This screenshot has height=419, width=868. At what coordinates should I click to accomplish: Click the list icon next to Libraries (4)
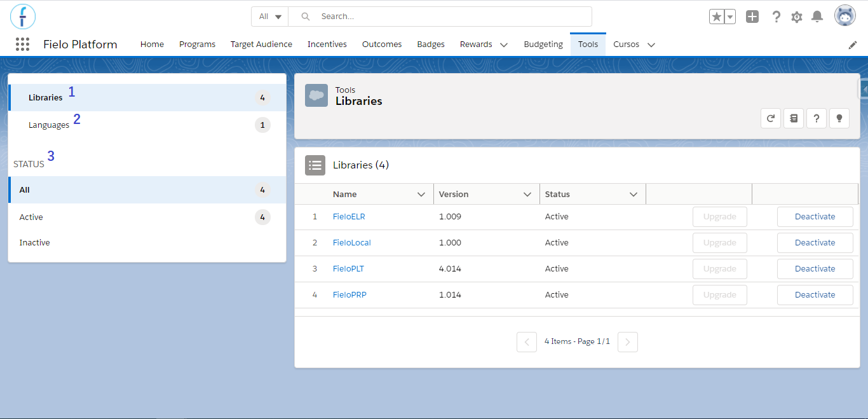(x=315, y=165)
